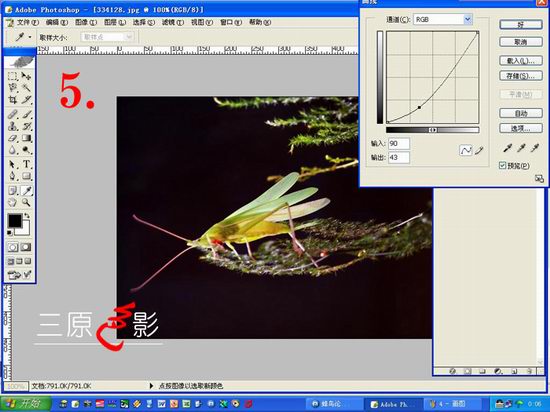Select the Blur tool

coord(13,150)
